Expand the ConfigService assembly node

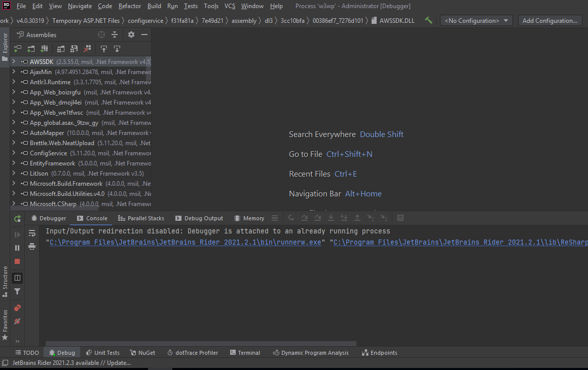click(x=14, y=152)
